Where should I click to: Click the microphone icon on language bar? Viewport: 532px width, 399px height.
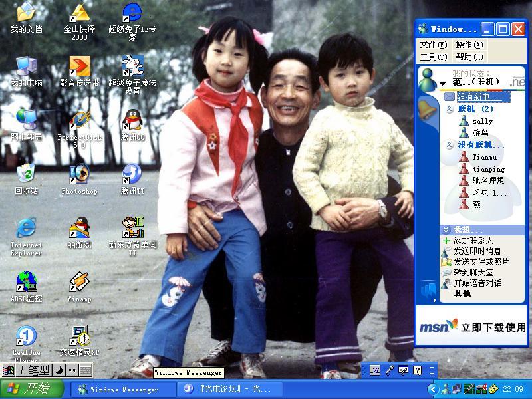coord(390,370)
